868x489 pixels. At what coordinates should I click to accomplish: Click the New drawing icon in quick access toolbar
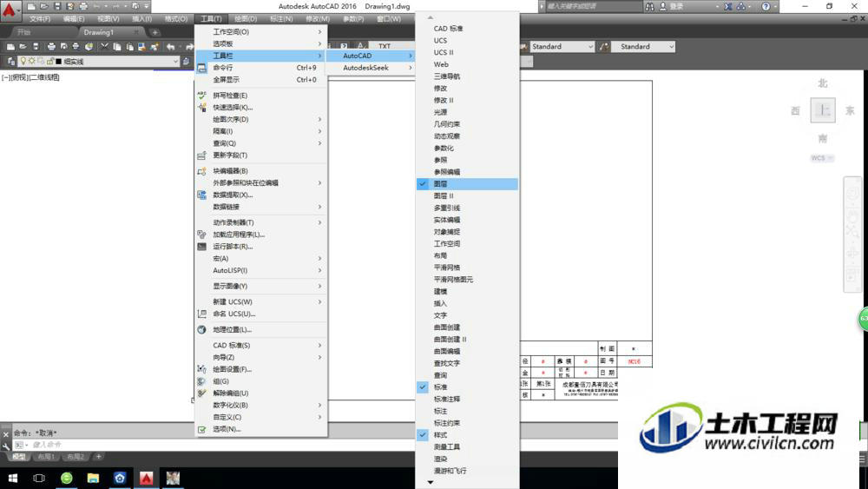pyautogui.click(x=31, y=7)
